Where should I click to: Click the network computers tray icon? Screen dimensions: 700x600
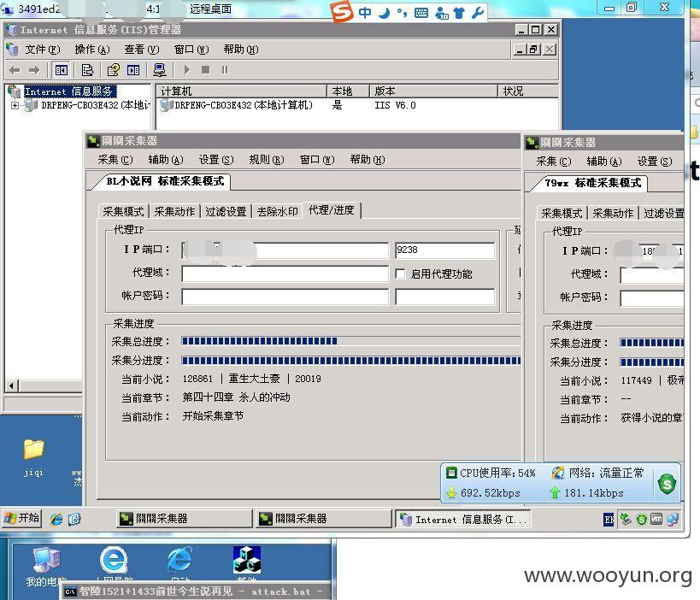[673, 520]
